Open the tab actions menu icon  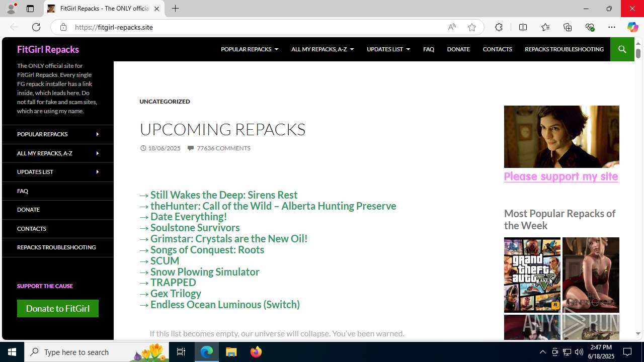(x=30, y=9)
